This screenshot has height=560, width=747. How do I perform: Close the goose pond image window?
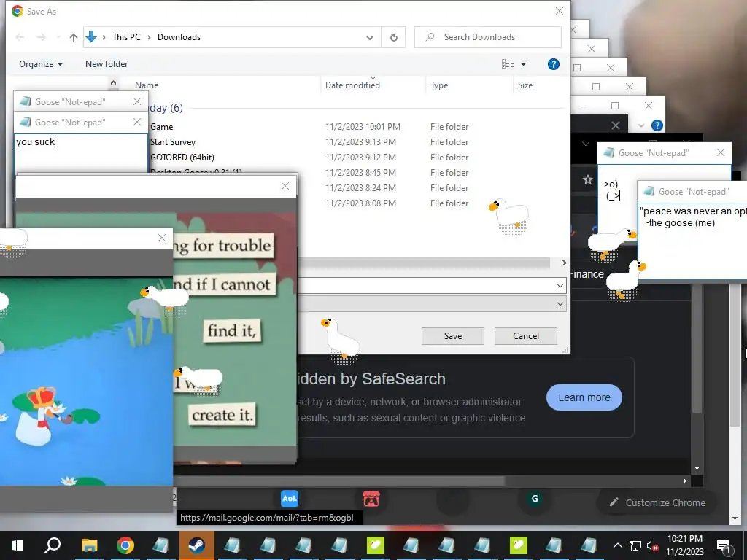tap(162, 238)
